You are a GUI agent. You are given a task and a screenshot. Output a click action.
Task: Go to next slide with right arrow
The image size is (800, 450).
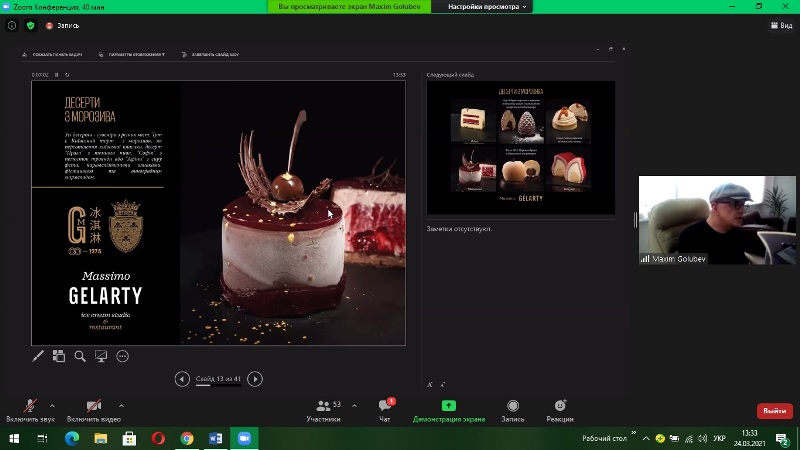pos(255,378)
